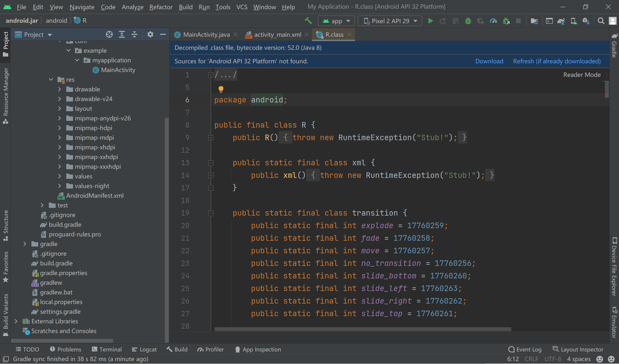Image resolution: width=619 pixels, height=364 pixels.
Task: Launch the Profiler for the app
Action: point(493,21)
